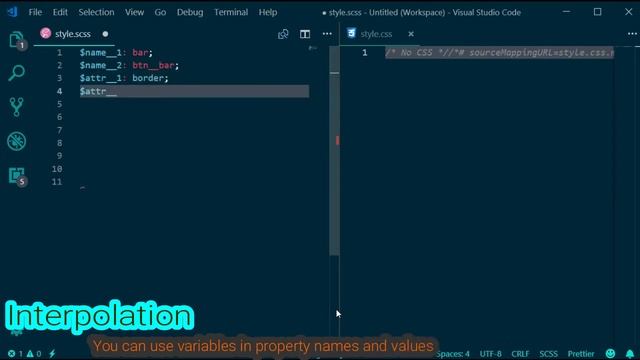Open the Edit menu

[60, 12]
